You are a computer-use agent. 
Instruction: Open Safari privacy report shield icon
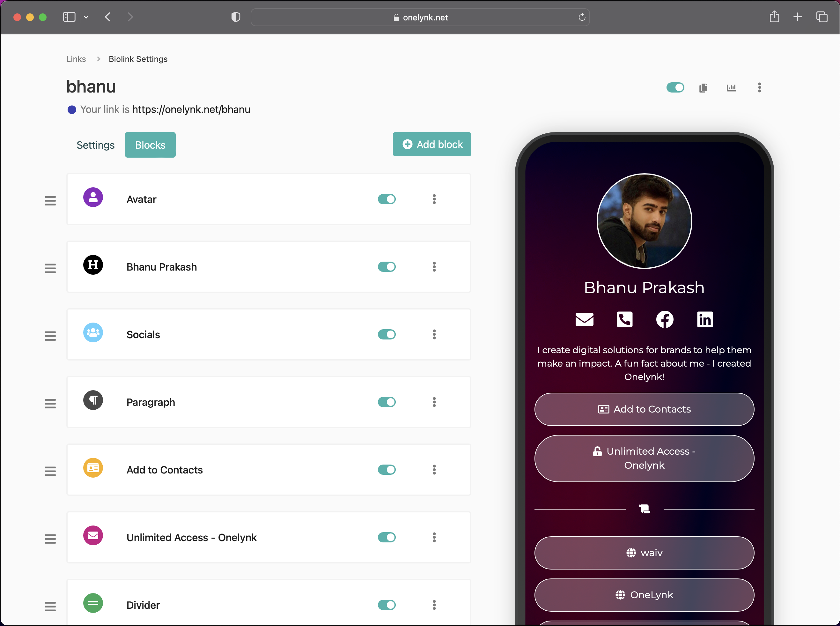(236, 17)
